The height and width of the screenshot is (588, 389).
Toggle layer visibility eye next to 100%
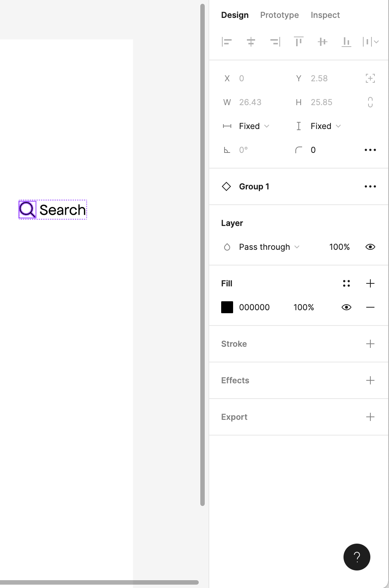tap(370, 247)
